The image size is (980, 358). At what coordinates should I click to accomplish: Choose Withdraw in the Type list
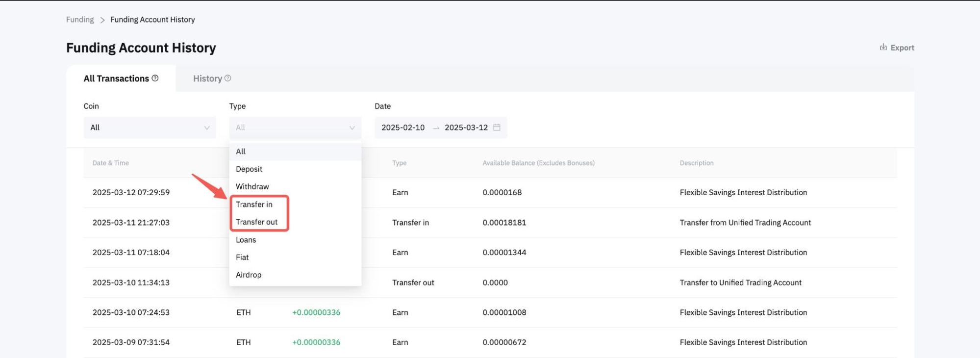[252, 187]
